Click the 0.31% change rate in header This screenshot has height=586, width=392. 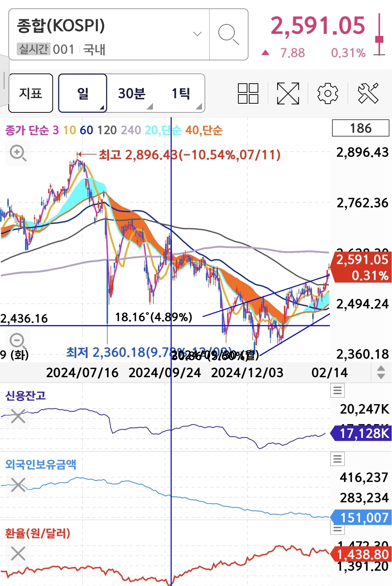348,53
